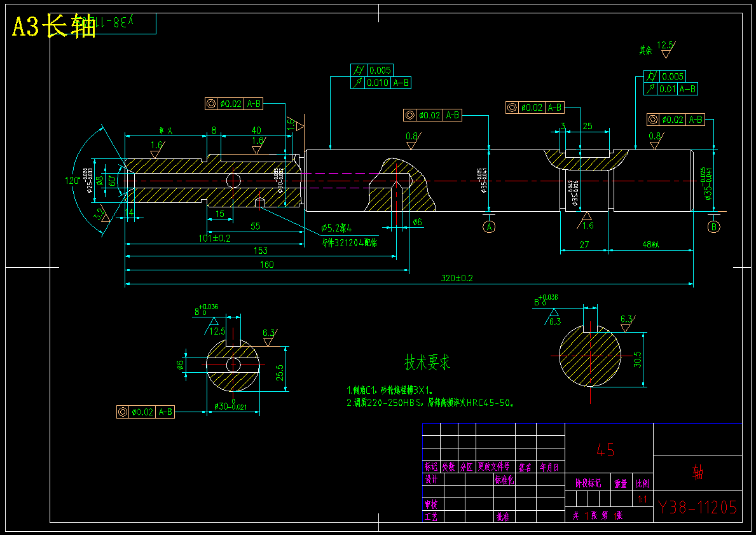Click the red part name "轴"
This screenshot has height=535, width=756.
pyautogui.click(x=697, y=472)
